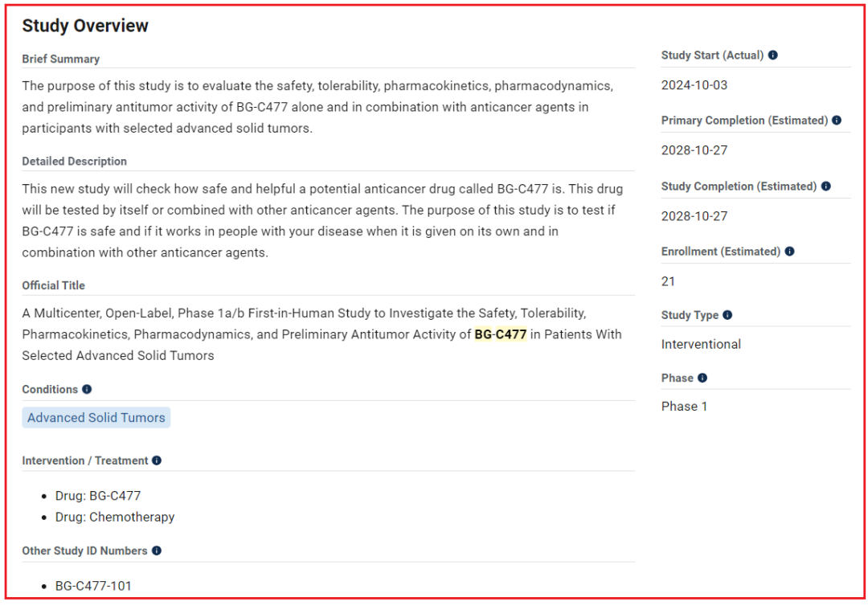This screenshot has width=868, height=610.
Task: Click the info icon next to Study Type
Action: 727,315
